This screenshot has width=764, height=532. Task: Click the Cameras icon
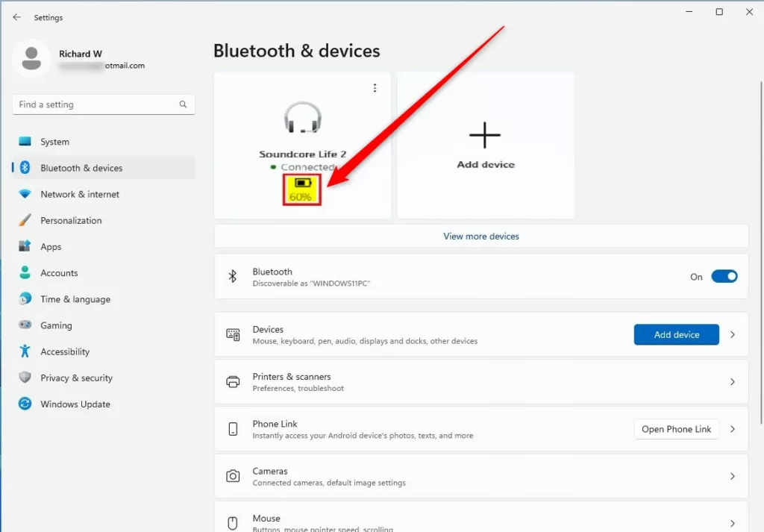(x=233, y=476)
